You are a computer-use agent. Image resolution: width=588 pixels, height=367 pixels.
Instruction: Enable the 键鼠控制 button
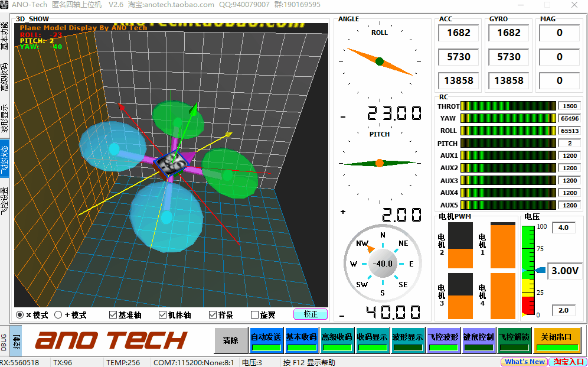click(x=479, y=340)
